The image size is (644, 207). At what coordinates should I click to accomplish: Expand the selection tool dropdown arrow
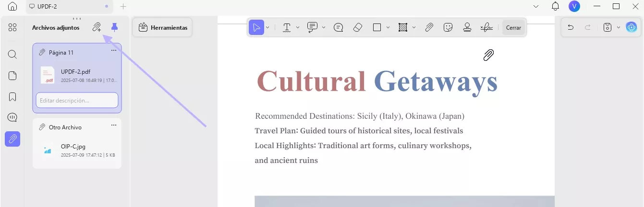[268, 27]
